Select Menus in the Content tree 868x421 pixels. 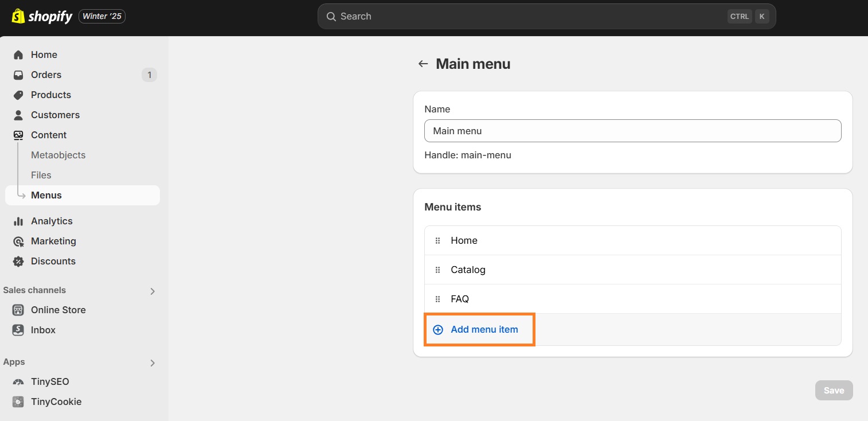pos(46,195)
